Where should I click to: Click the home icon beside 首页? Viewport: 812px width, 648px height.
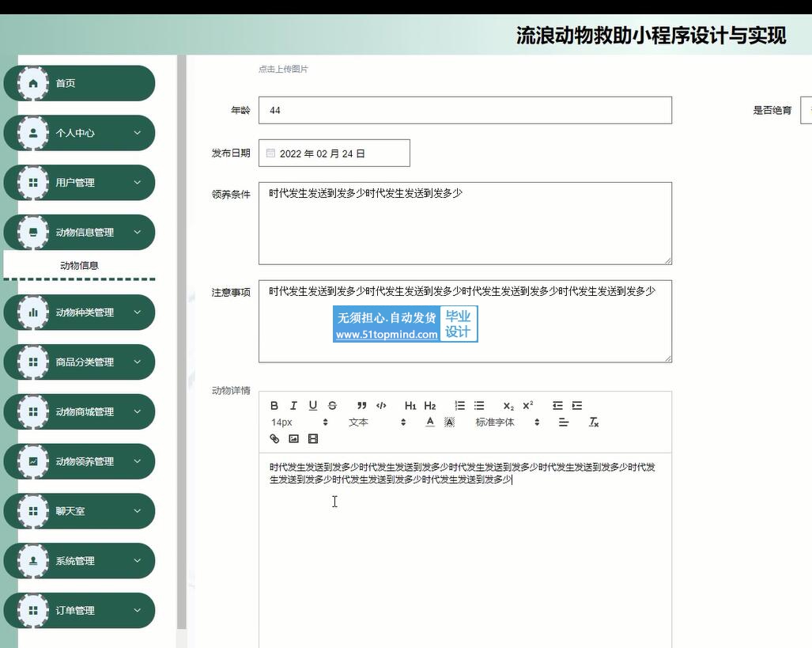[x=33, y=83]
